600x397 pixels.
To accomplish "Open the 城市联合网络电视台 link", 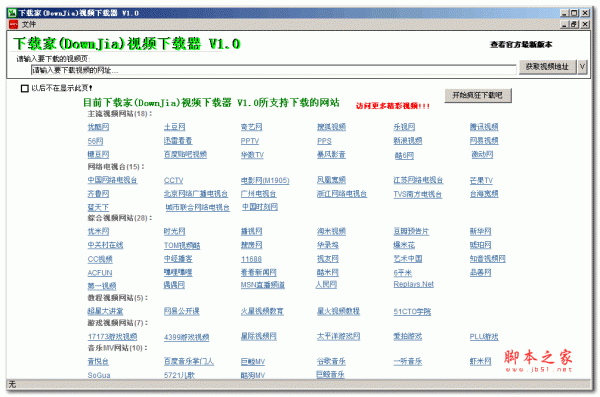I will [197, 207].
